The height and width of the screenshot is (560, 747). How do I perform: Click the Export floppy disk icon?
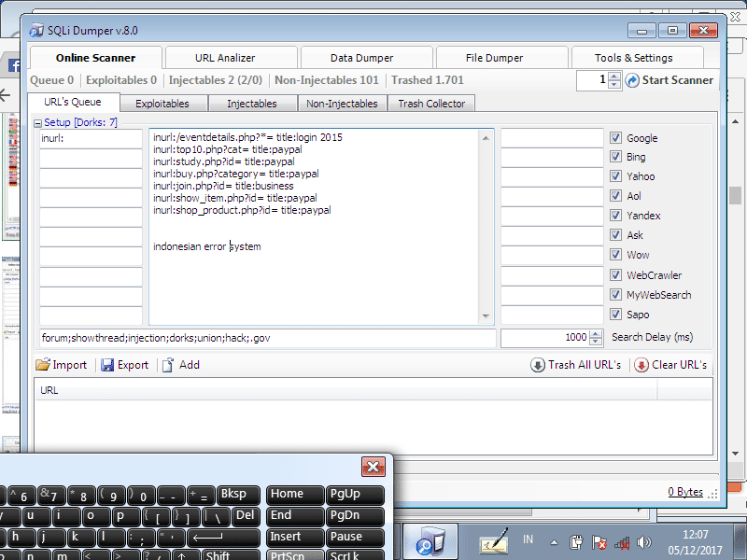(x=107, y=365)
